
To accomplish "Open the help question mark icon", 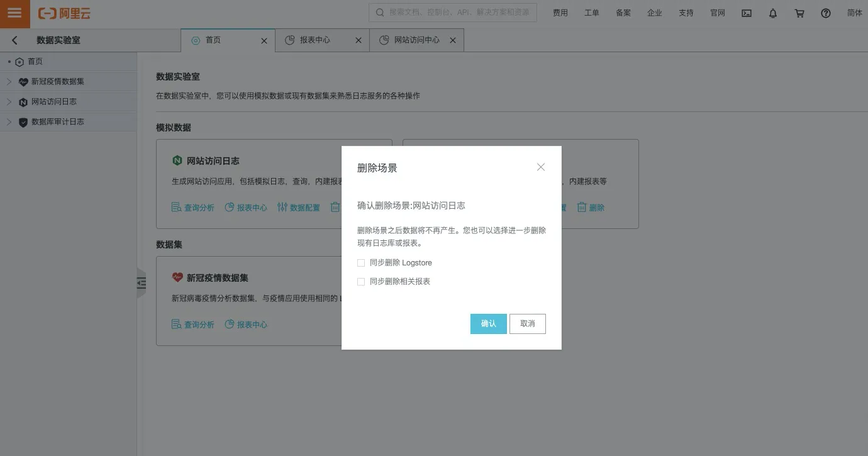I will [826, 13].
